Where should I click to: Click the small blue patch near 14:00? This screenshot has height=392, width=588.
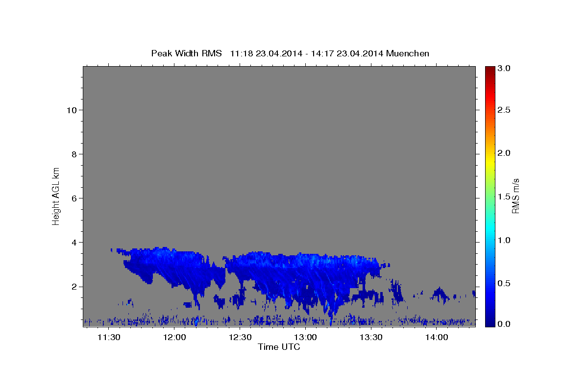coord(440,294)
